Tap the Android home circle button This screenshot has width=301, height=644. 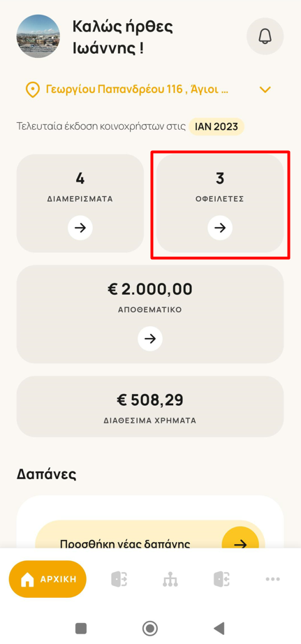[150, 629]
